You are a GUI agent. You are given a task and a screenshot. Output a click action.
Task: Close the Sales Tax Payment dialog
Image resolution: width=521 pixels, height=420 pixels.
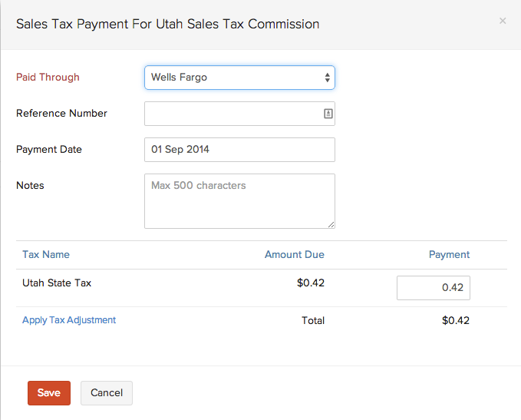[x=503, y=21]
